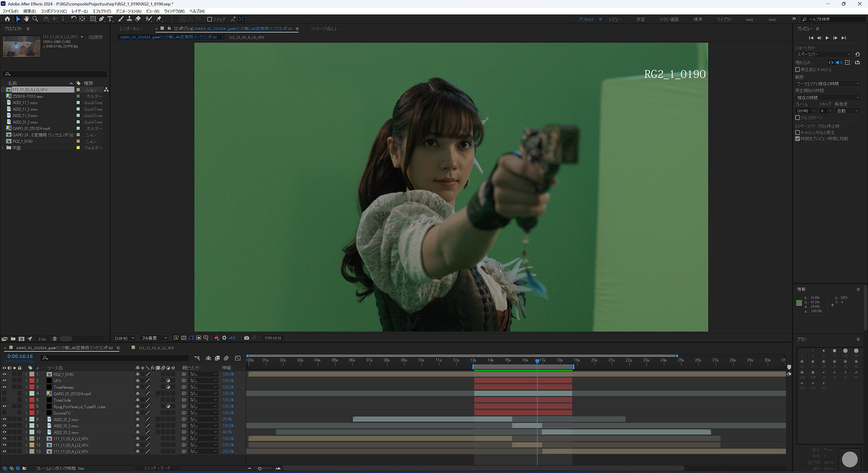Image resolution: width=868 pixels, height=473 pixels.
Task: Click the Home icon in toolbar
Action: point(7,19)
